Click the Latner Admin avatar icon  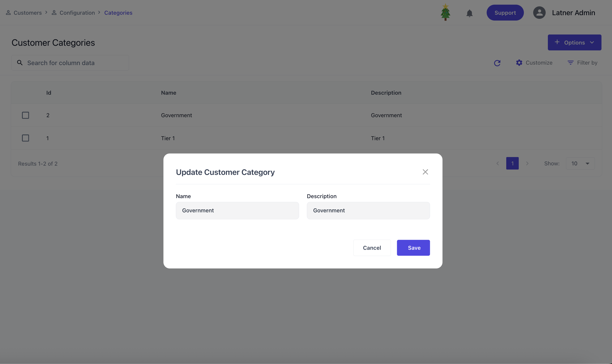pos(539,13)
